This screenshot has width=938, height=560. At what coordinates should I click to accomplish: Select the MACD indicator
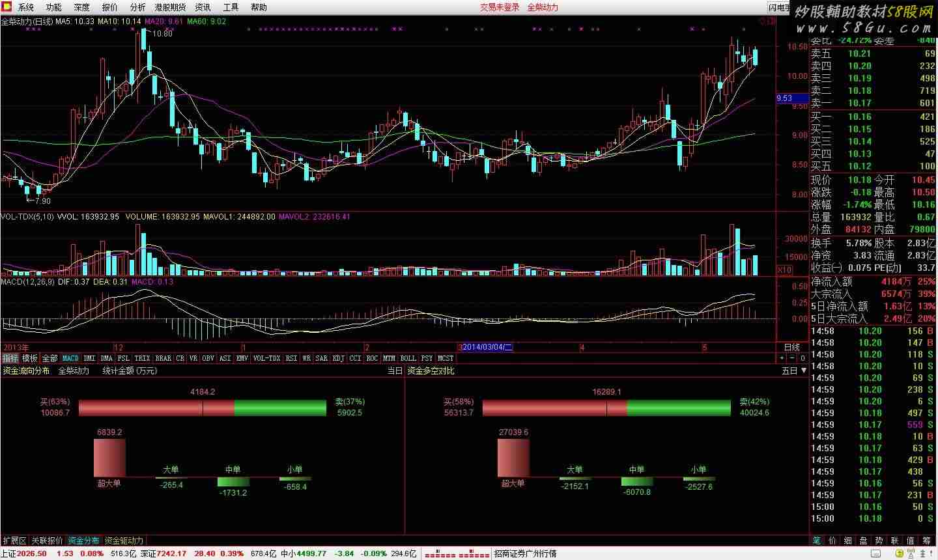(70, 358)
